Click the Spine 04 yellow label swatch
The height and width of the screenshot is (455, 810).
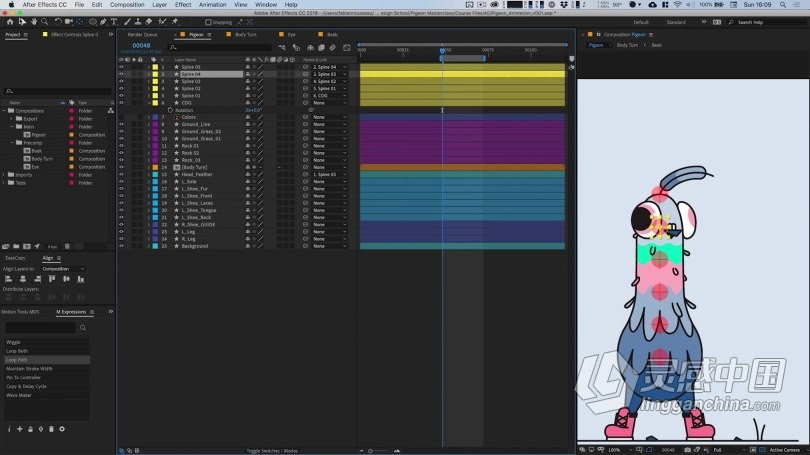(155, 74)
